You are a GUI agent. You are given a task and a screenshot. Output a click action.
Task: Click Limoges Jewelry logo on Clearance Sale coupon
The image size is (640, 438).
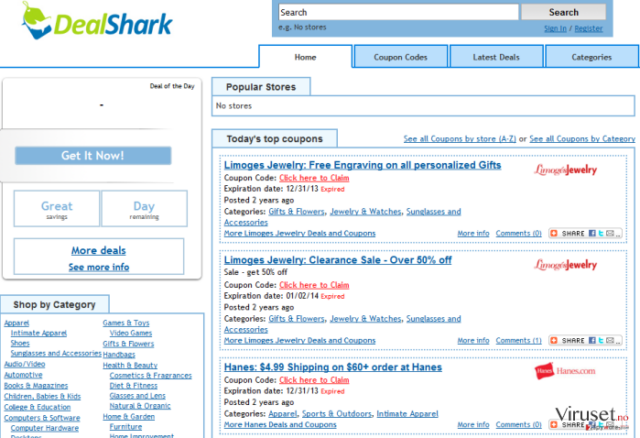click(565, 265)
